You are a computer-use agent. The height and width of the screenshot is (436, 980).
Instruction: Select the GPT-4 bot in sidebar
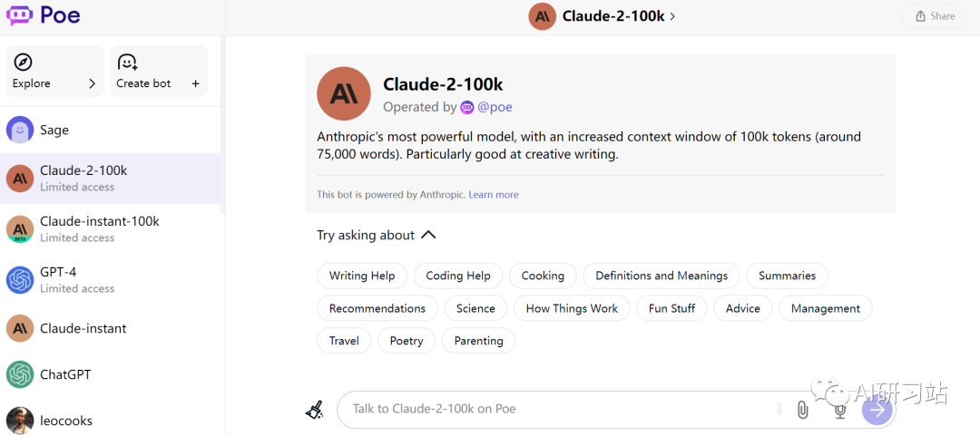110,279
